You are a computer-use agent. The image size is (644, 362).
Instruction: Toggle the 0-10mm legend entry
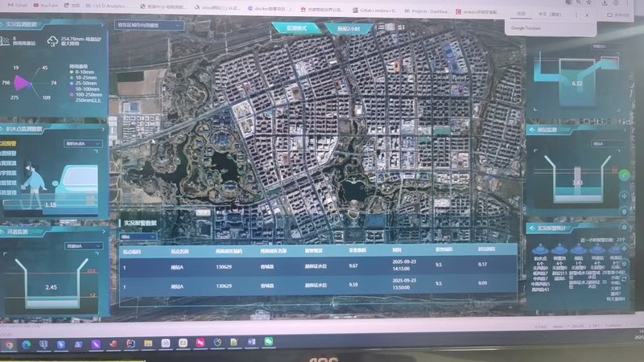click(x=82, y=72)
